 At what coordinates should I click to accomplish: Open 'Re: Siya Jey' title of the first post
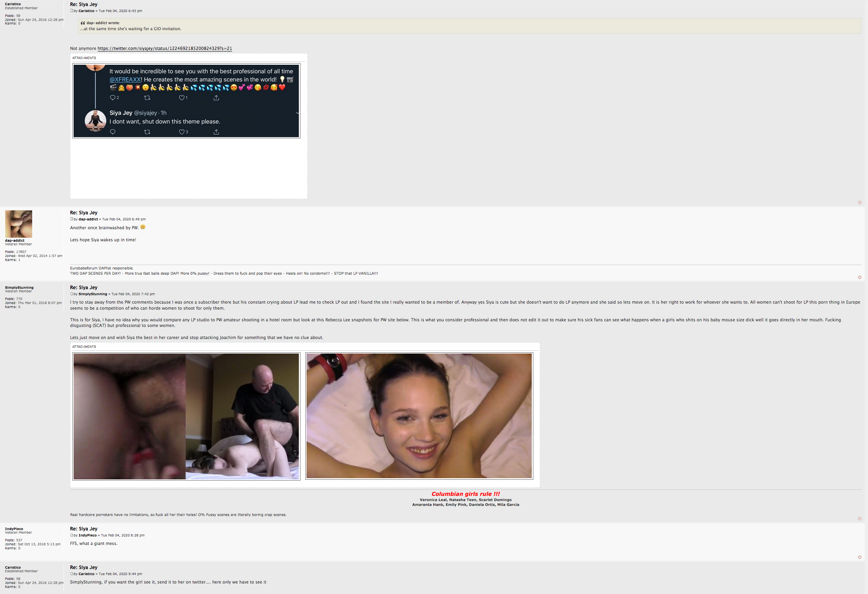pyautogui.click(x=84, y=4)
